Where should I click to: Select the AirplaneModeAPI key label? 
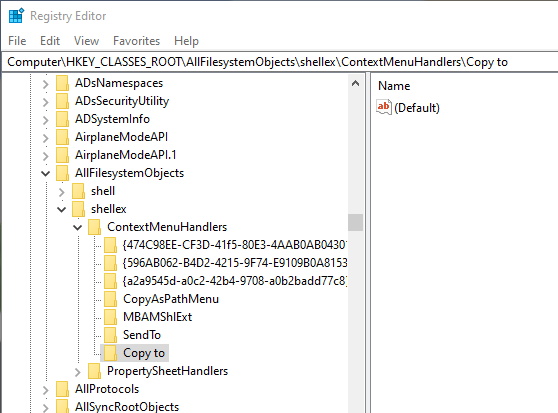(x=121, y=137)
